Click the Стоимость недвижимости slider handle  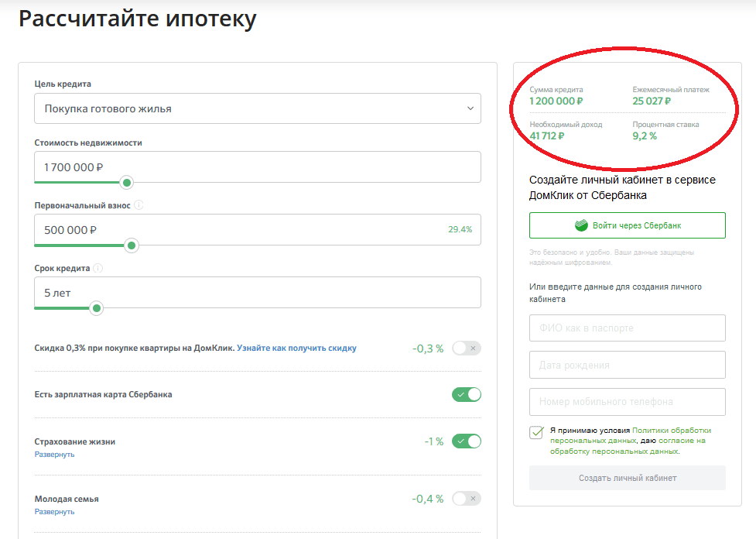click(127, 183)
